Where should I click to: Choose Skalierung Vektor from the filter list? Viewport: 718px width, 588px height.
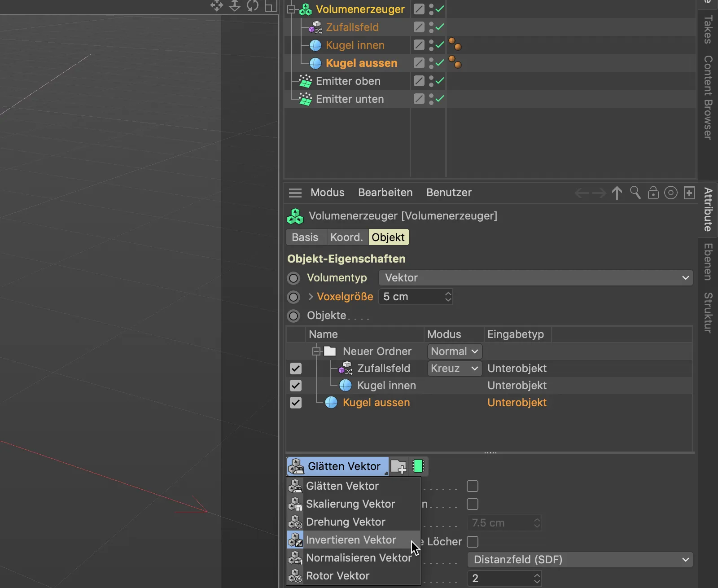click(x=354, y=504)
